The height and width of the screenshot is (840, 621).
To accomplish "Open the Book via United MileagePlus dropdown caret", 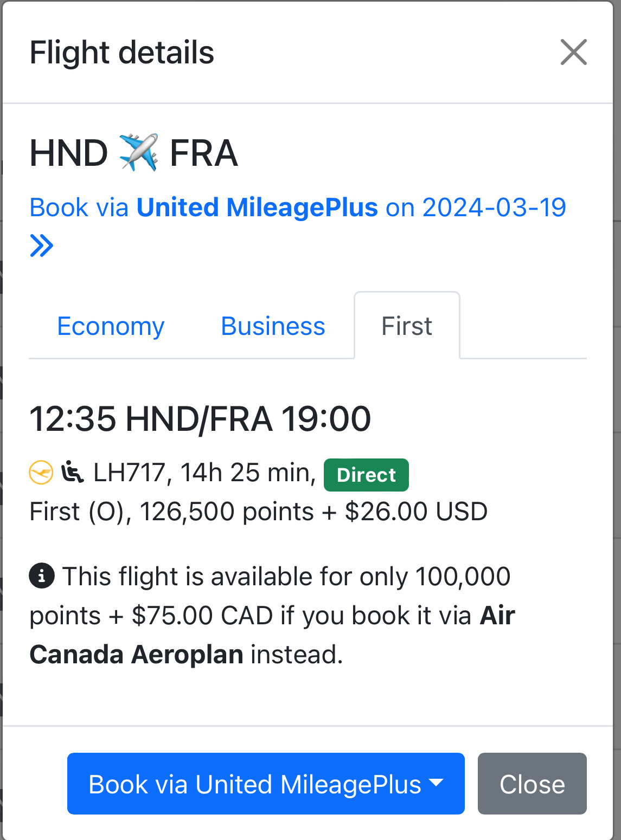I will point(436,783).
